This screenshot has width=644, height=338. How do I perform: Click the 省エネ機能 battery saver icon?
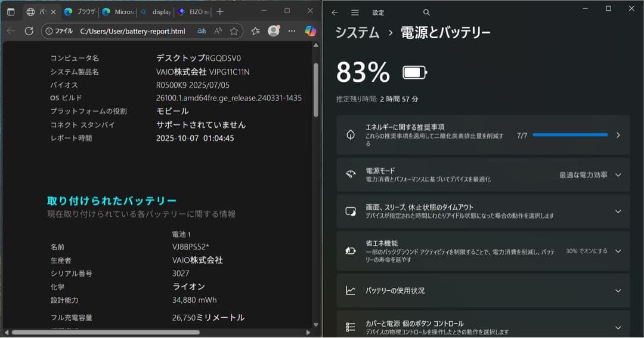(x=351, y=251)
